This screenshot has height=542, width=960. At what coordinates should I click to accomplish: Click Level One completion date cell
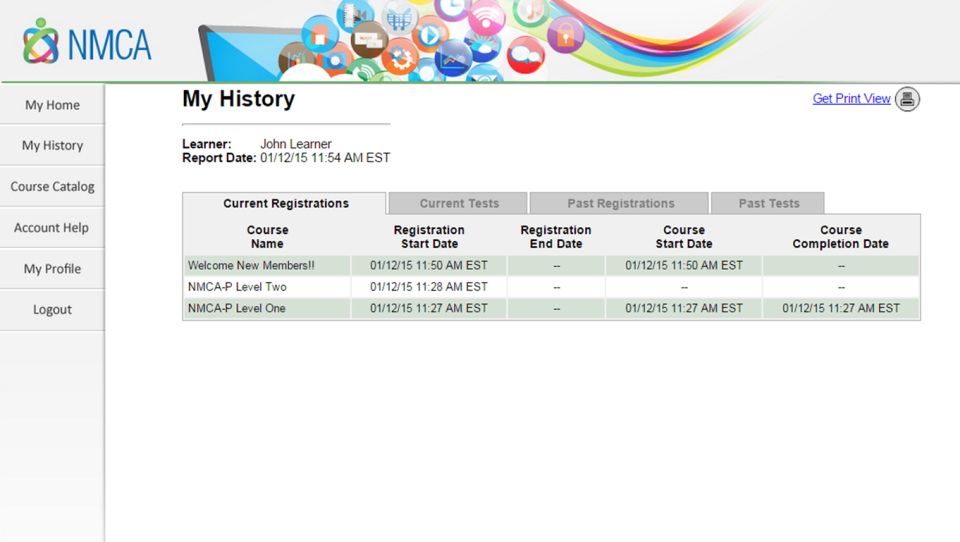pos(841,308)
